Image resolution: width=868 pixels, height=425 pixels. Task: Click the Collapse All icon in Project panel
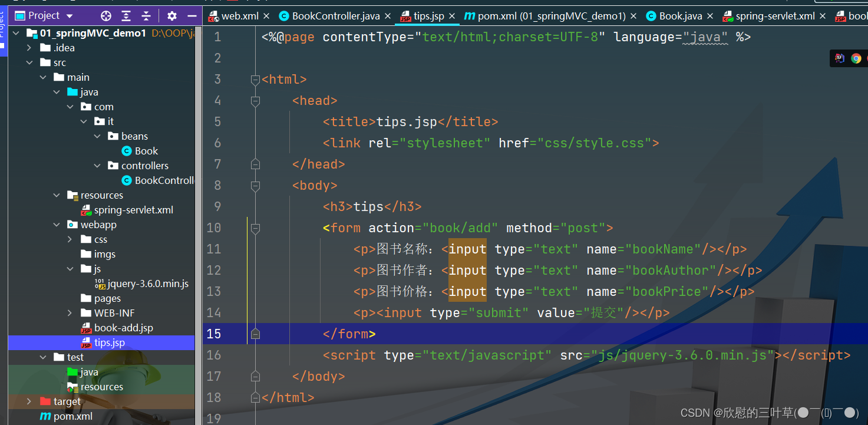(146, 16)
